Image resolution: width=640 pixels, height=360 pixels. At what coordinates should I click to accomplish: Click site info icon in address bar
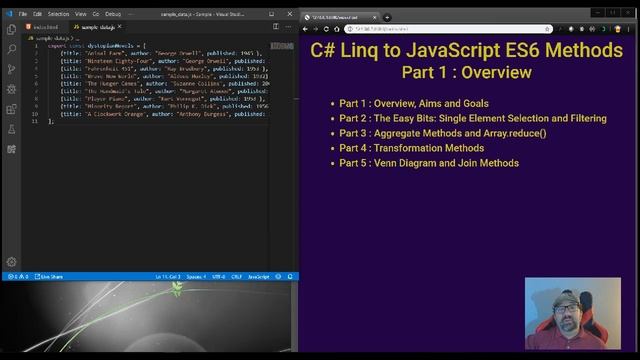pyautogui.click(x=350, y=29)
